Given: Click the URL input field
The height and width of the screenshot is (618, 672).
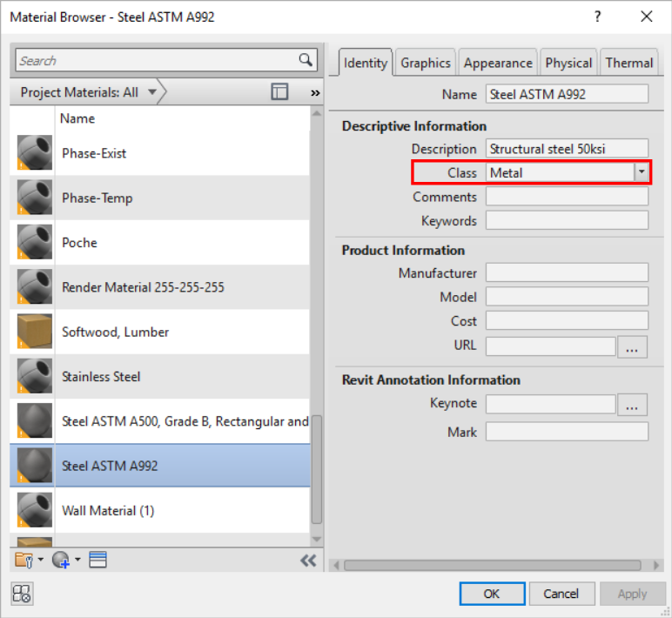Looking at the screenshot, I should pos(551,346).
